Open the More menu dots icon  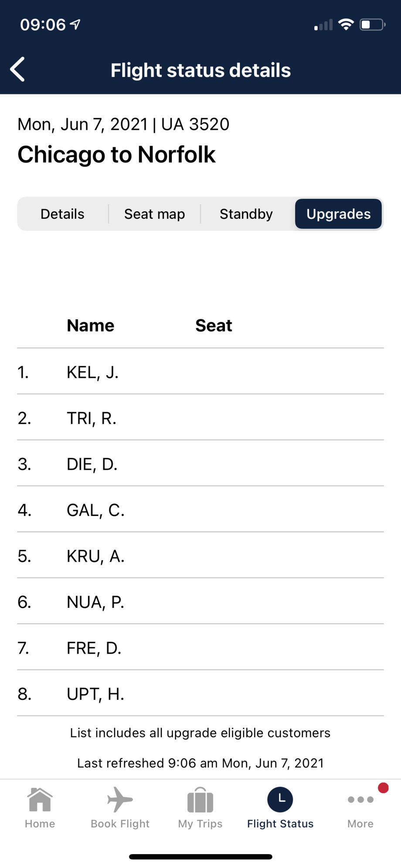[360, 800]
